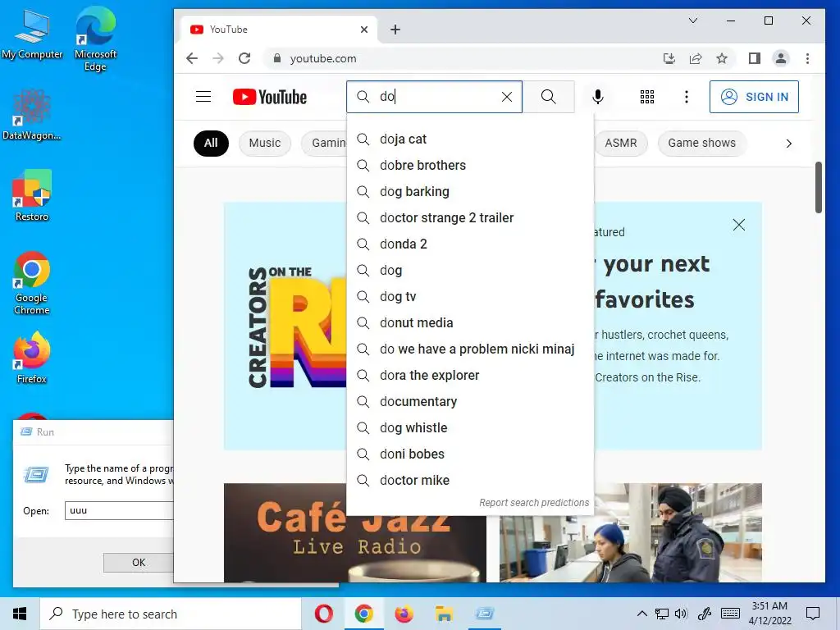The height and width of the screenshot is (630, 840).
Task: Reload the YouTube page
Action: (244, 58)
